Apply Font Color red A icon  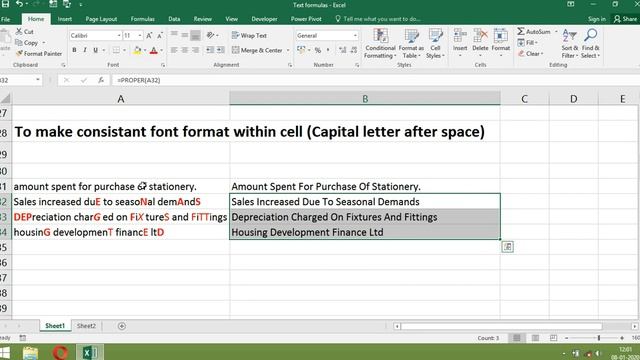click(x=153, y=50)
